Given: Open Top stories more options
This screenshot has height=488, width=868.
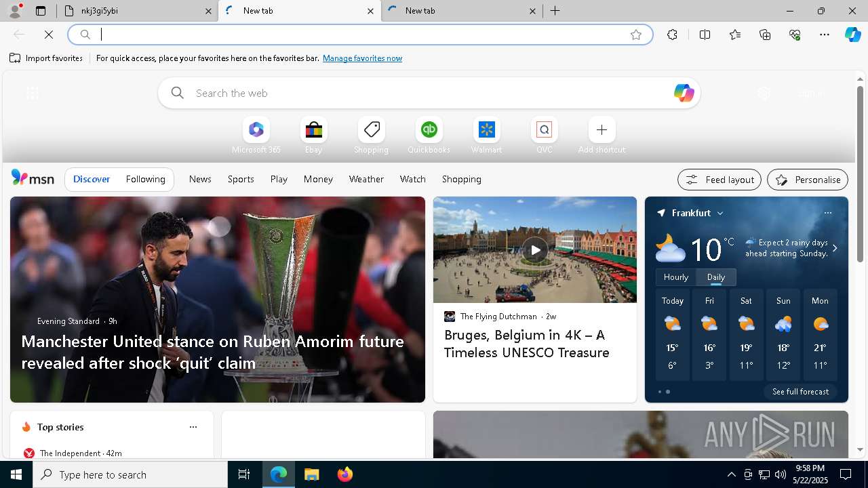Looking at the screenshot, I should pyautogui.click(x=193, y=427).
